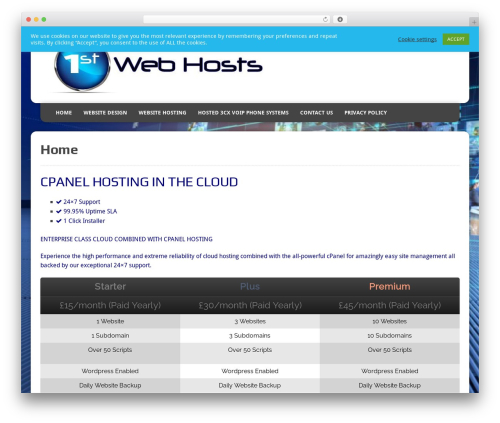Click checkmark icon beside 1 Click Installer

pos(59,221)
